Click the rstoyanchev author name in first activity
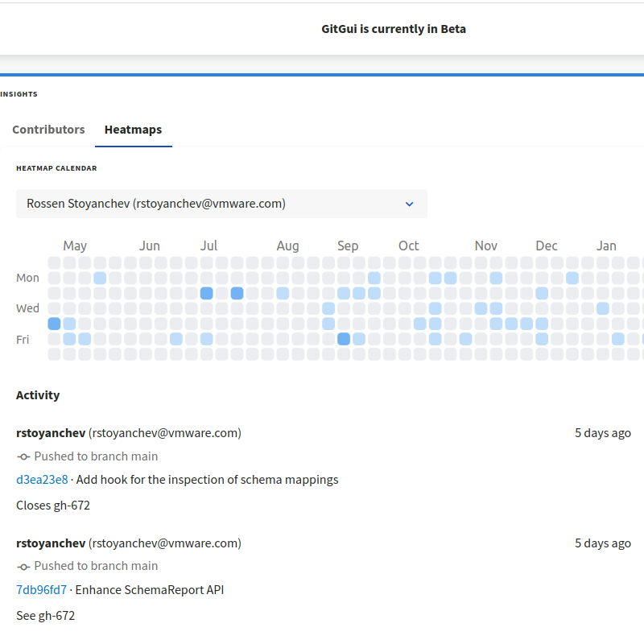Viewport: 644px width, 644px height. (x=51, y=433)
